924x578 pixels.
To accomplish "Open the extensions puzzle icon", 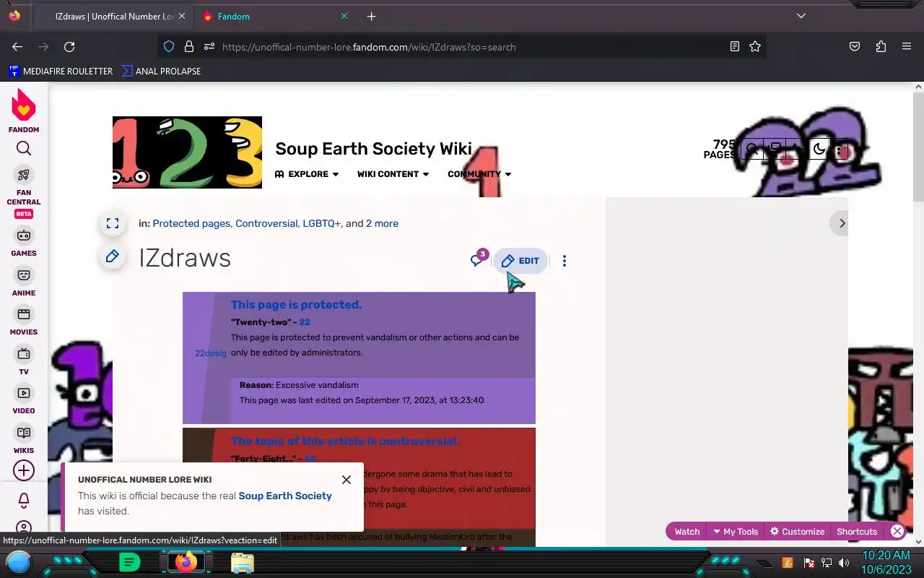I will (881, 47).
